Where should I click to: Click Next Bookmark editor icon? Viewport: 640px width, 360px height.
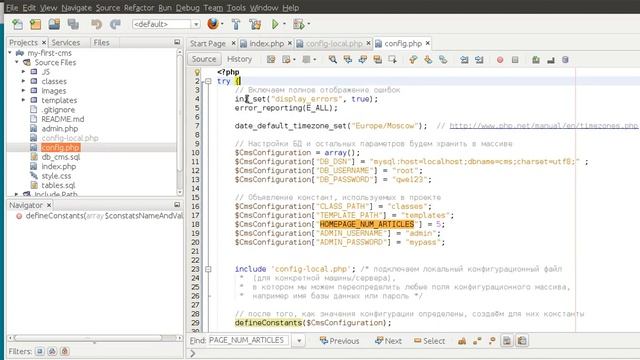tap(428, 60)
